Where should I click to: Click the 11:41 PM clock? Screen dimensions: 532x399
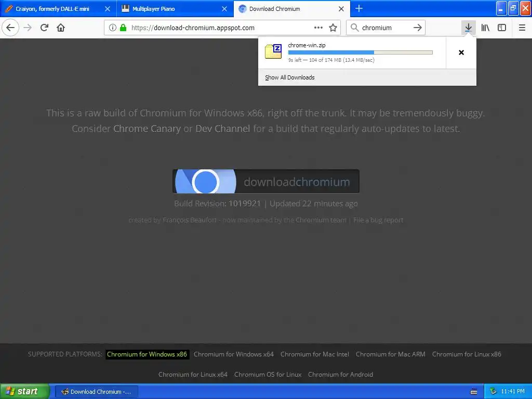pyautogui.click(x=513, y=392)
